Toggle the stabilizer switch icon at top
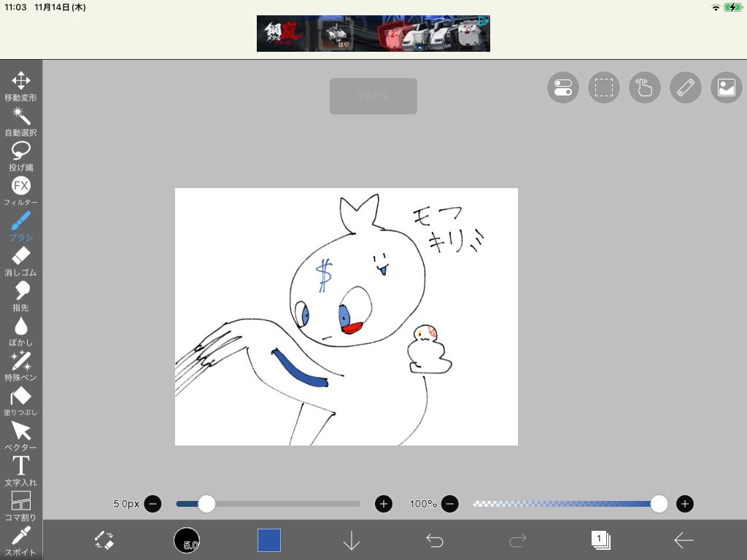Viewport: 747px width, 560px height. tap(563, 88)
